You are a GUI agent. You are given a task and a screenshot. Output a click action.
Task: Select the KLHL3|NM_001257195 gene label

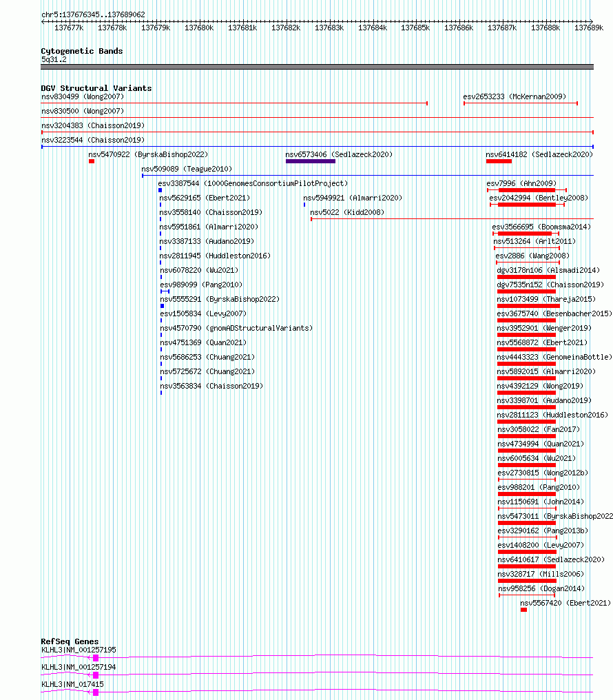click(79, 650)
